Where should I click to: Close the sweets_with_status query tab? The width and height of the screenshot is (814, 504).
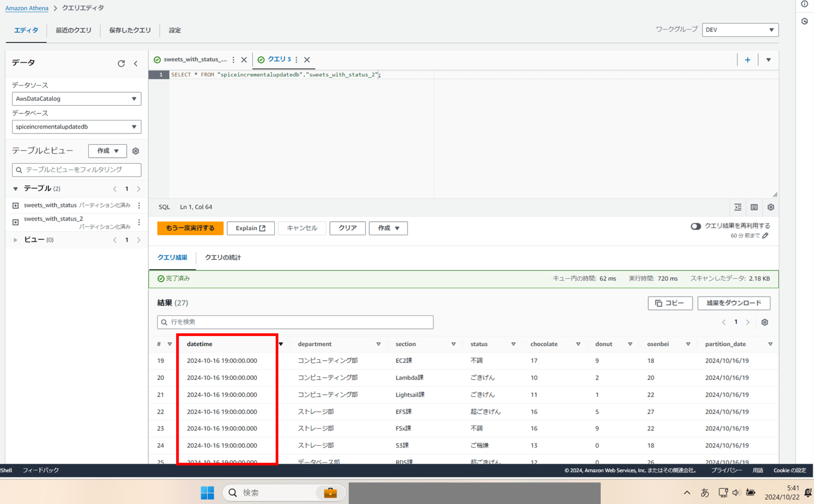point(244,59)
